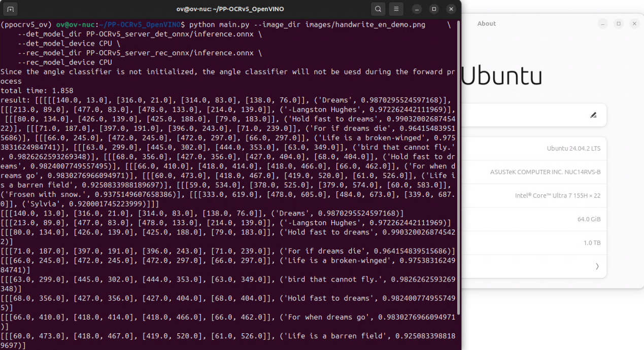Close the terminal window
Screen dimensions: 644x350
tap(451, 9)
